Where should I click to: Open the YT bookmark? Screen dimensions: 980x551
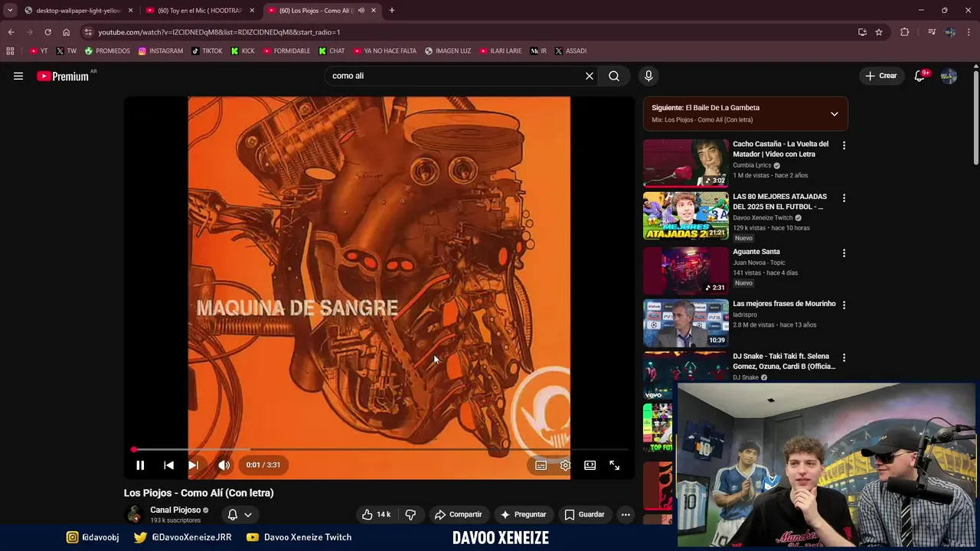[x=38, y=51]
